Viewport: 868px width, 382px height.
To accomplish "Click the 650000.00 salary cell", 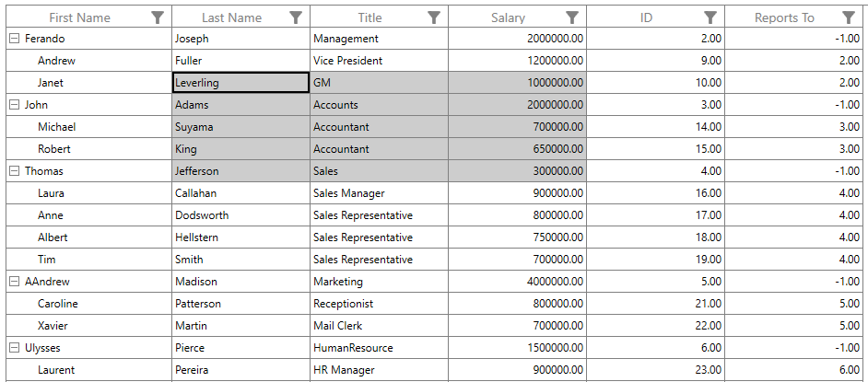I will [518, 149].
